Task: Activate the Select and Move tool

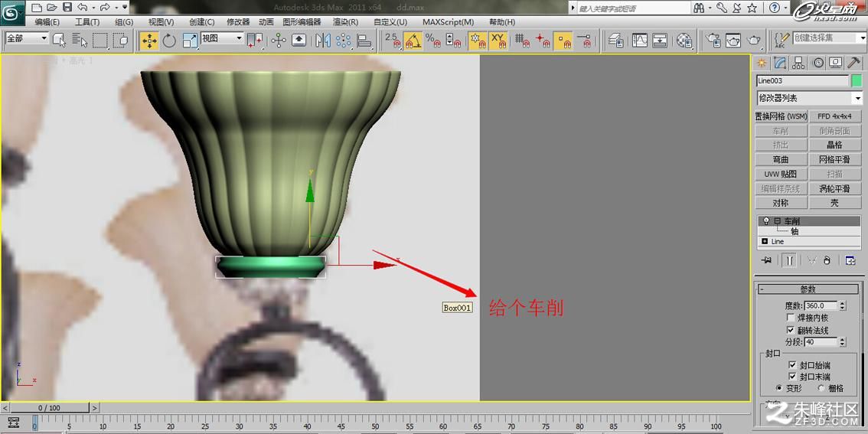Action: (149, 40)
